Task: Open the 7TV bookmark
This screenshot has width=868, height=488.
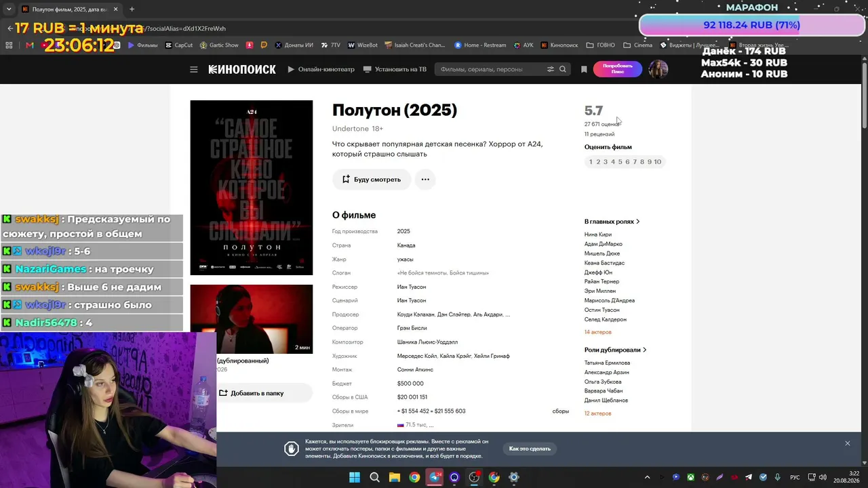Action: point(330,45)
